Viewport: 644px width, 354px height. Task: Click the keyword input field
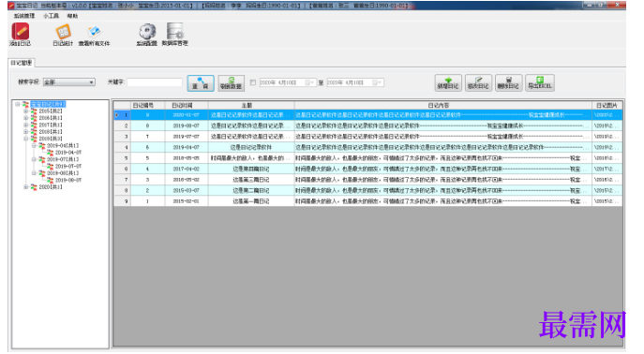click(155, 82)
